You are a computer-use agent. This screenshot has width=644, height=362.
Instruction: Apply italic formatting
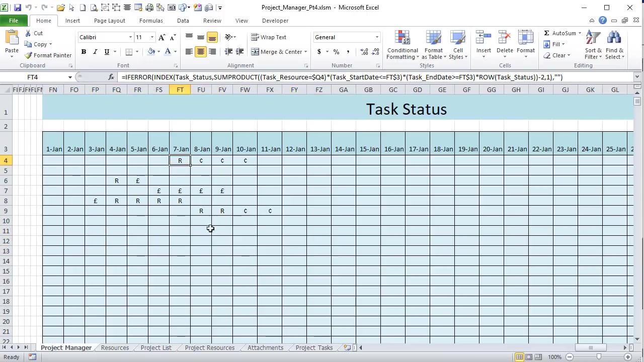tap(95, 52)
